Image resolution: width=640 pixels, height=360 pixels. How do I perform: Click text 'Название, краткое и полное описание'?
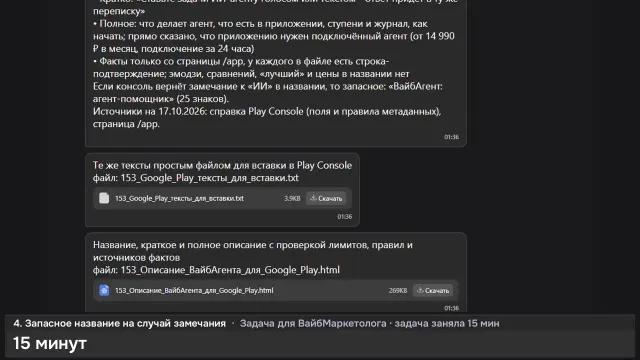[181, 245]
